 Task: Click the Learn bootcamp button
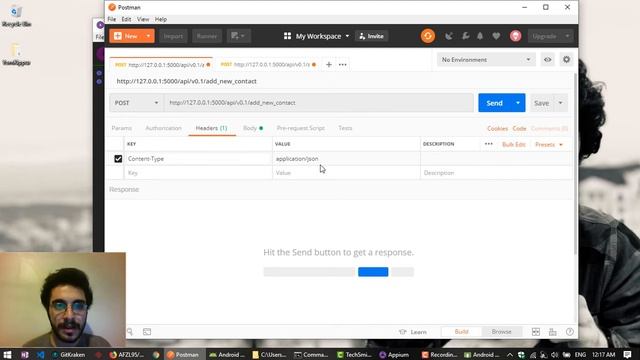click(x=413, y=332)
